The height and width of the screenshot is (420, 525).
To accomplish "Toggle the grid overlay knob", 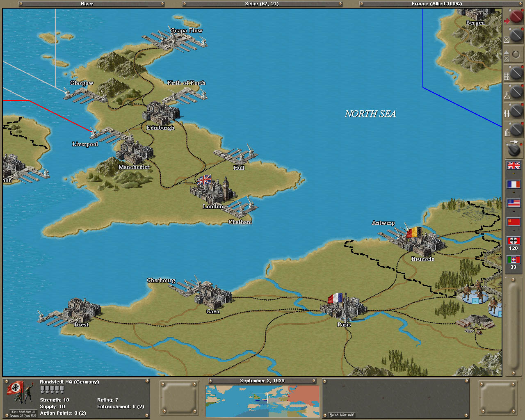I will [x=515, y=73].
